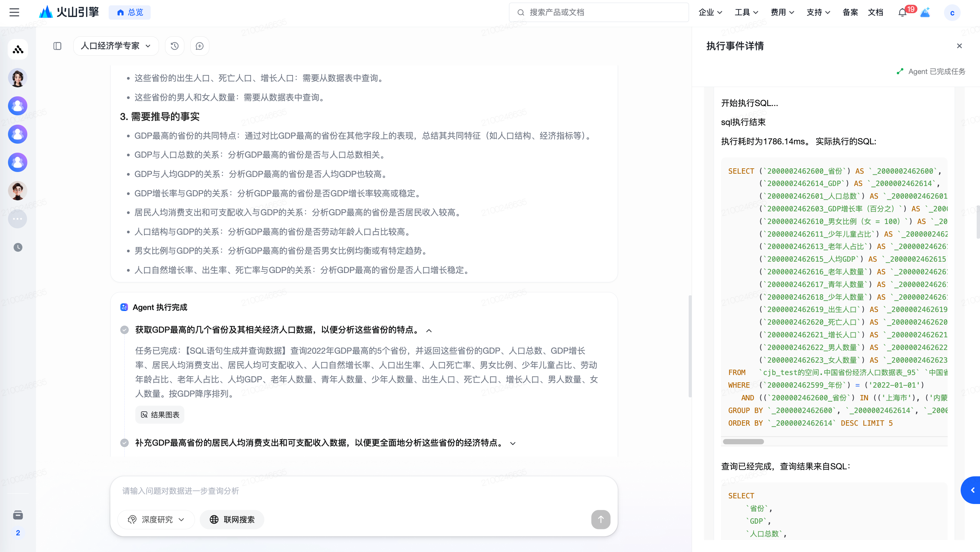
Task: Click check icon beside 获取GDP最高 task
Action: click(124, 330)
